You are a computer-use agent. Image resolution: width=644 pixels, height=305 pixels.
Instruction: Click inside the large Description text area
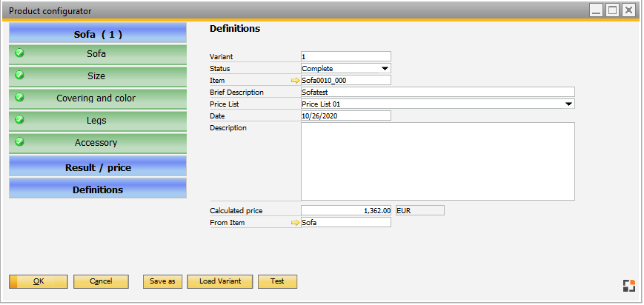[437, 161]
